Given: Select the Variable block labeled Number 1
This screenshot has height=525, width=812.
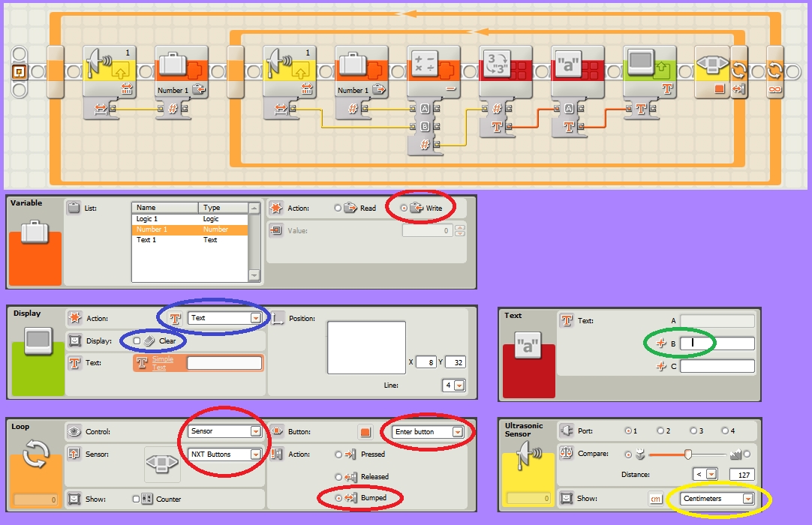Looking at the screenshot, I should click(183, 71).
